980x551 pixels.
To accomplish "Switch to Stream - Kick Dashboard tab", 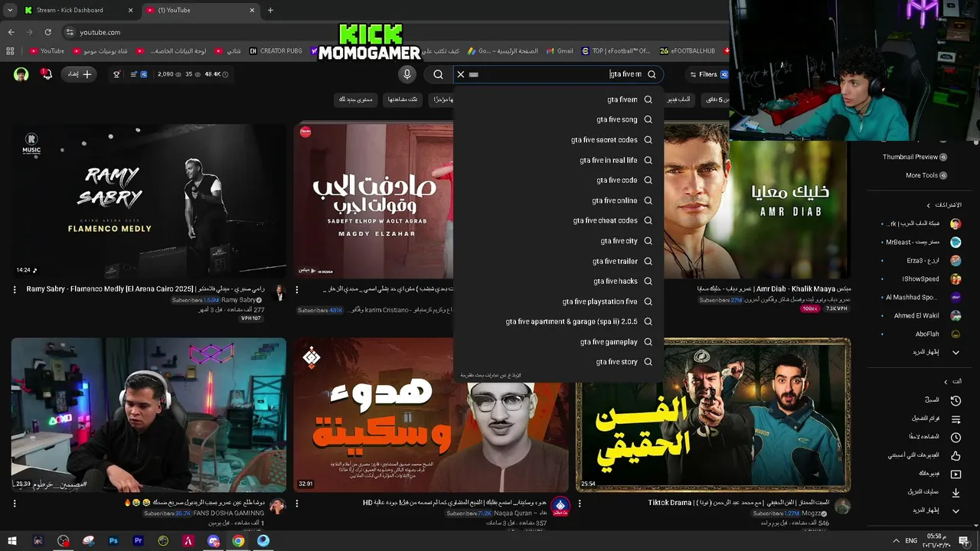I will pos(77,10).
